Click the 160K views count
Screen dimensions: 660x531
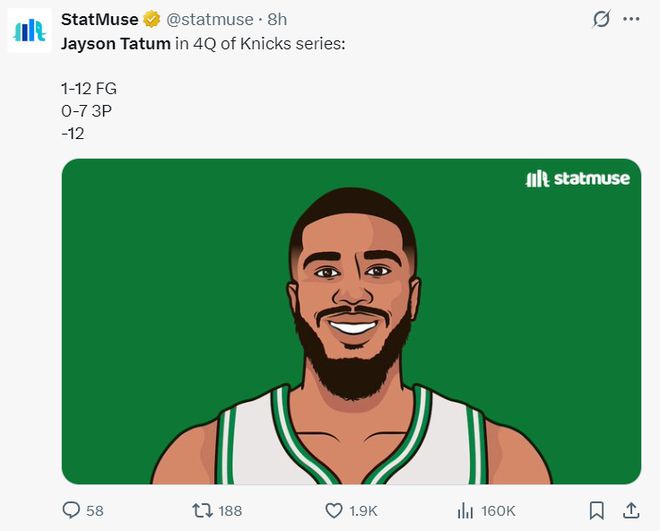coord(498,511)
